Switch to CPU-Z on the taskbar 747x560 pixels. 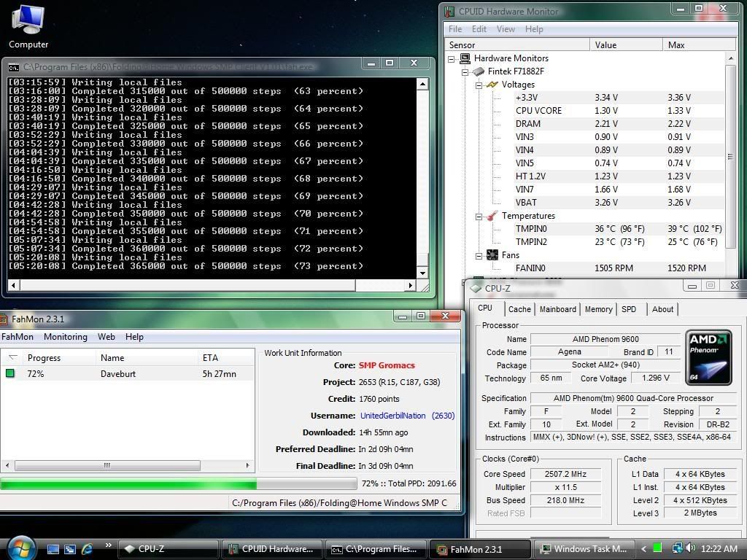pyautogui.click(x=168, y=549)
